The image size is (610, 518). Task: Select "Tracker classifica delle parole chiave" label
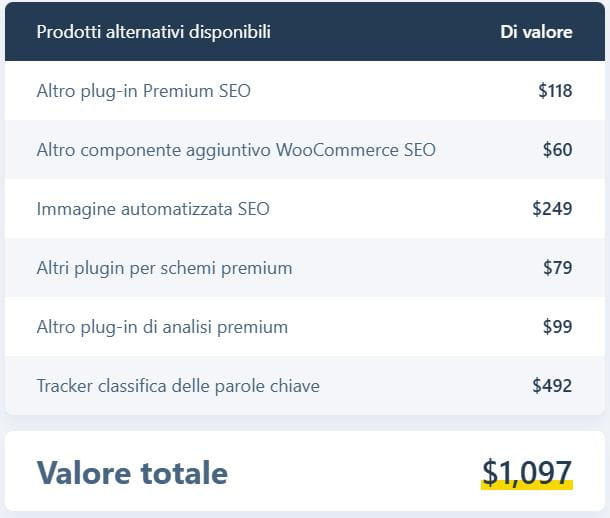pos(178,385)
